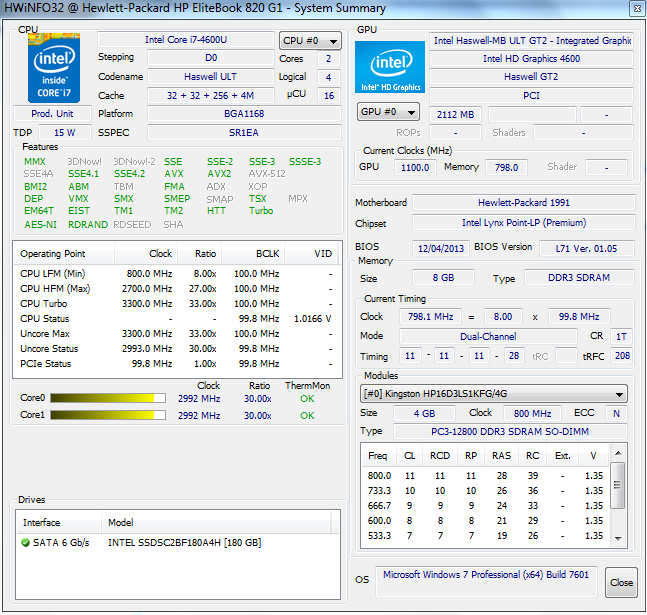Click the Intel Core i7-4600U name field

(x=186, y=40)
